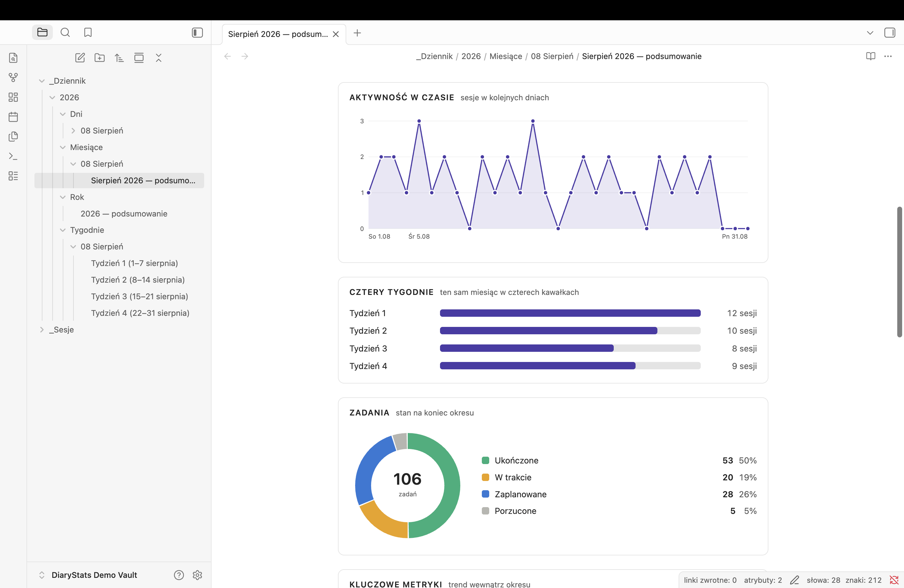904x588 pixels.
Task: Click the atrybuty: 2 status entry
Action: click(x=763, y=580)
